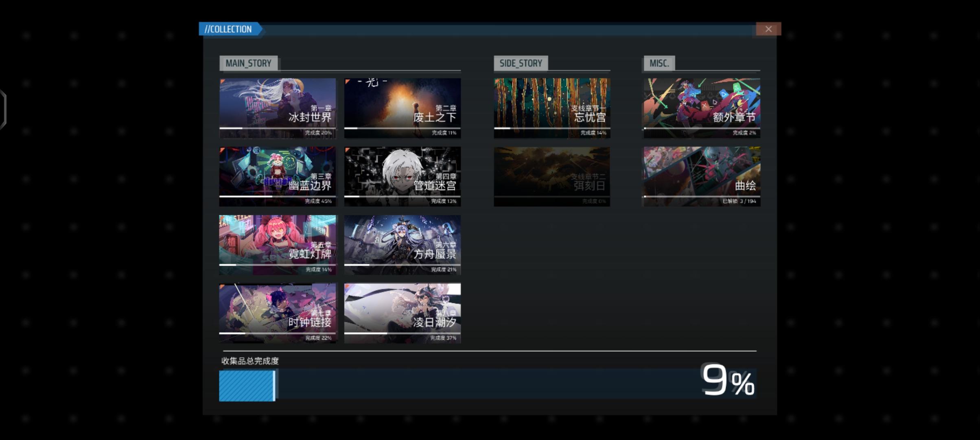
Task: Select chapter five 霓虹灯牌 thumbnail
Action: point(278,244)
